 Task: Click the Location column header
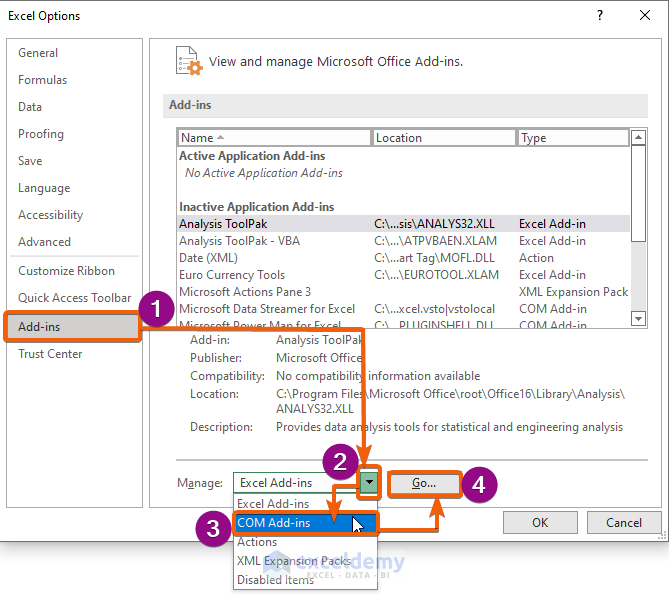point(444,138)
